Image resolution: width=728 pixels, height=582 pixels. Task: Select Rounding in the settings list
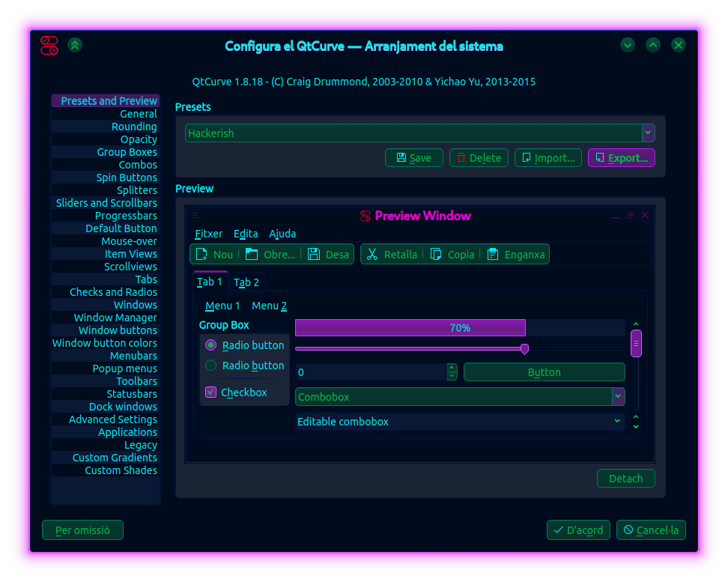coord(106,127)
